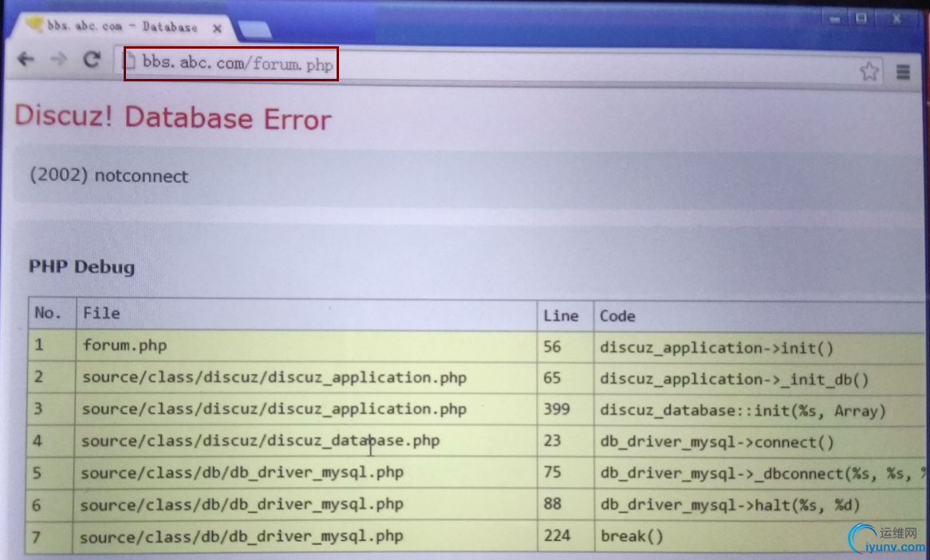This screenshot has width=930, height=560.
Task: Click line number 23
Action: tap(552, 441)
